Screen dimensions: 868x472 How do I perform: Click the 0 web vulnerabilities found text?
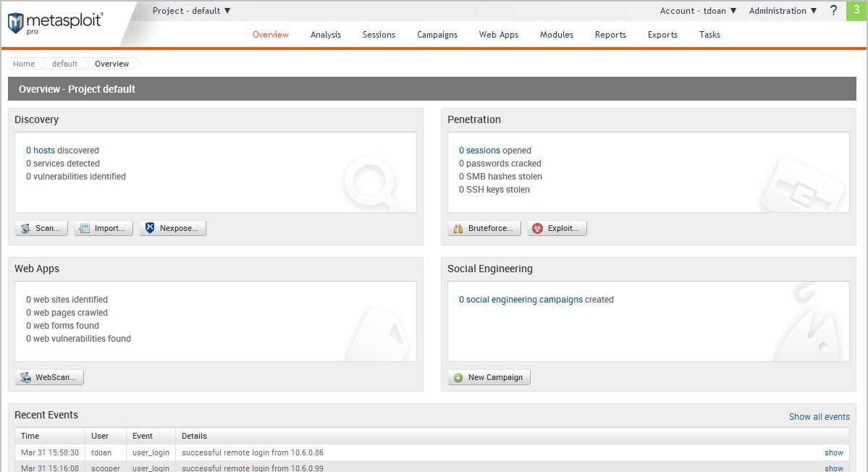tap(79, 339)
